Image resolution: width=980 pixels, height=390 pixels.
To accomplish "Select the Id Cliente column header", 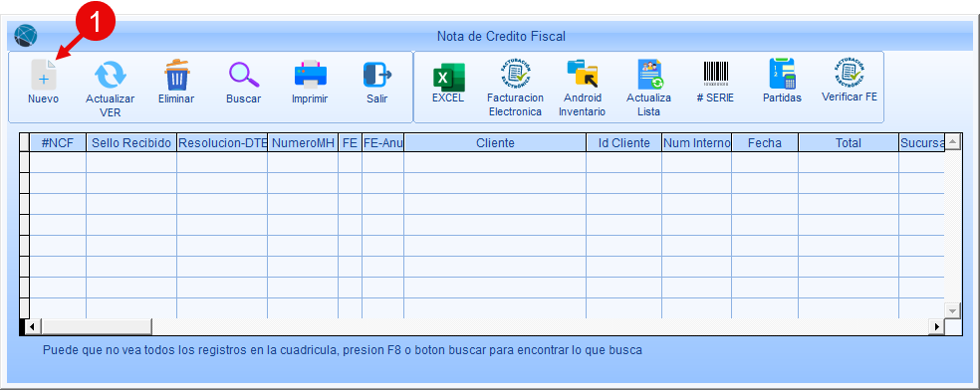I will (x=623, y=143).
